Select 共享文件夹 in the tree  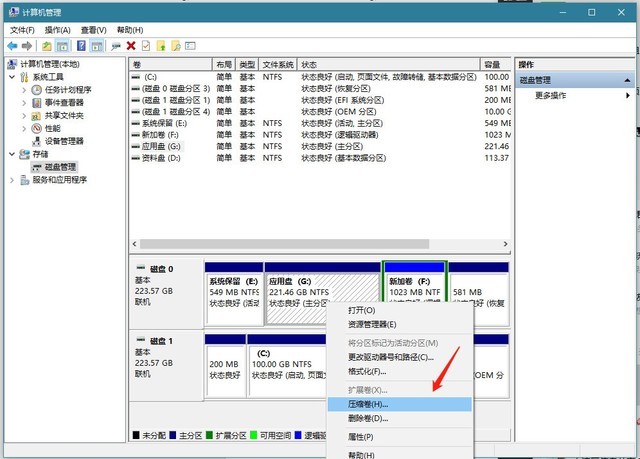point(64,115)
